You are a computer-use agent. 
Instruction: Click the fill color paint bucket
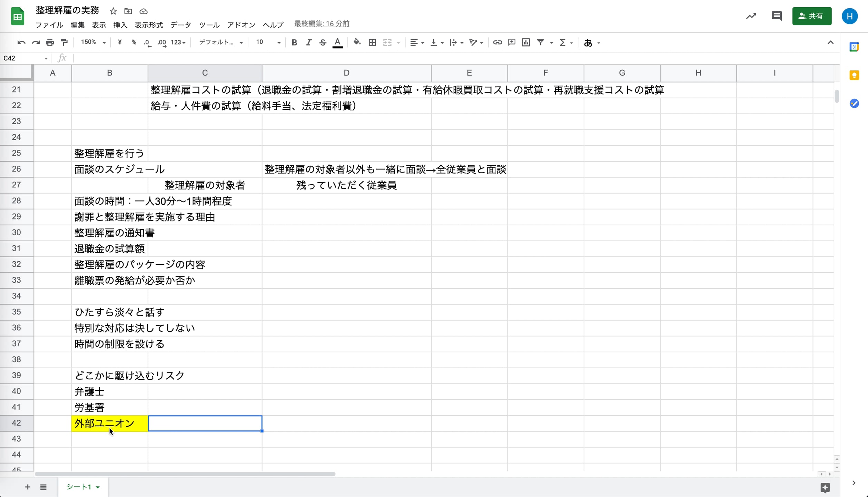pos(357,42)
